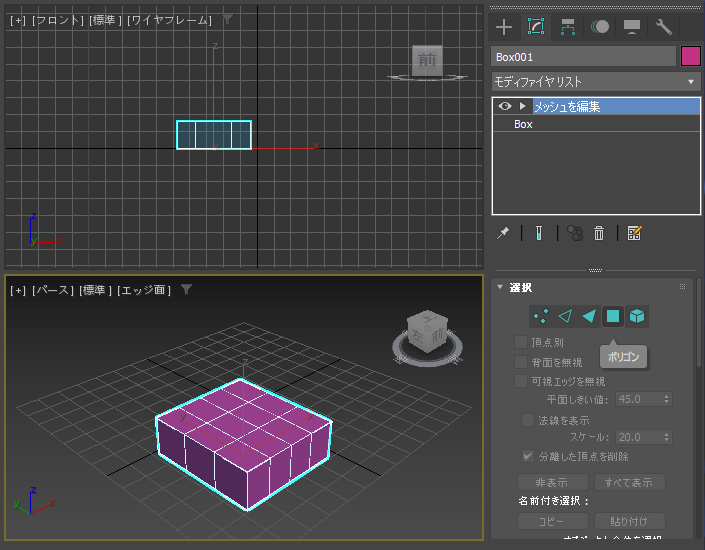
Task: Uncheck 分離した頂点を削除 checkbox
Action: click(x=527, y=456)
